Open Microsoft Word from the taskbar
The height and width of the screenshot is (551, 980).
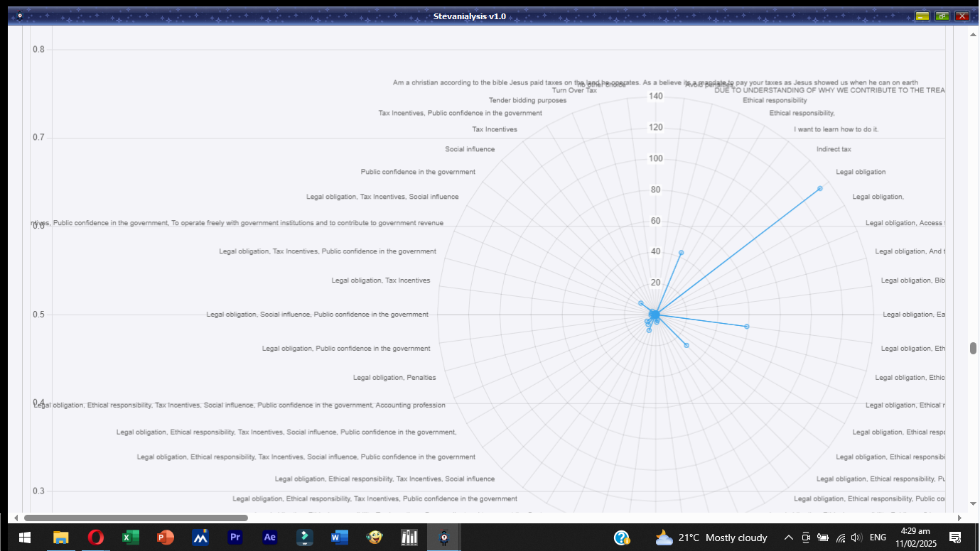tap(340, 538)
